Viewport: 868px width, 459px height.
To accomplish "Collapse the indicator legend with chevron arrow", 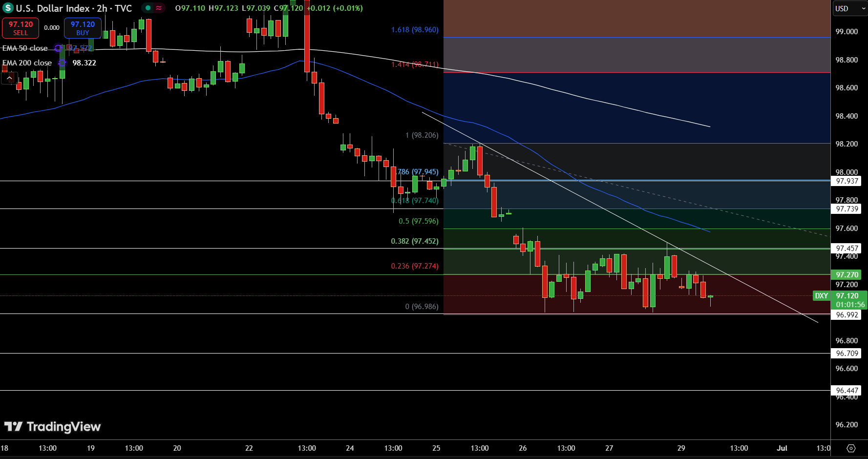I will point(9,78).
